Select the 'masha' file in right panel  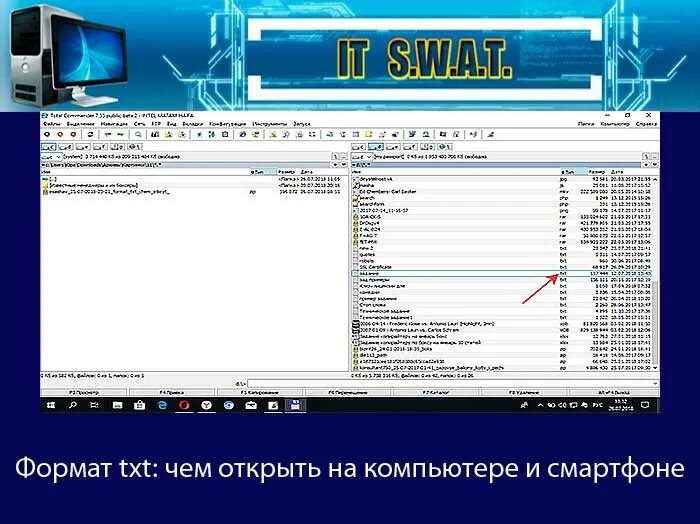pyautogui.click(x=502, y=185)
